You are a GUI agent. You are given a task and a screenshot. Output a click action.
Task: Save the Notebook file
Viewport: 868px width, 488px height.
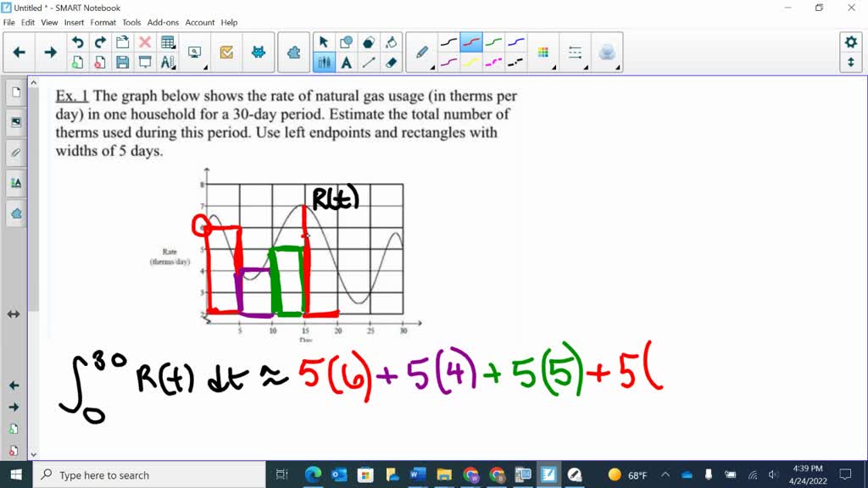(x=122, y=63)
